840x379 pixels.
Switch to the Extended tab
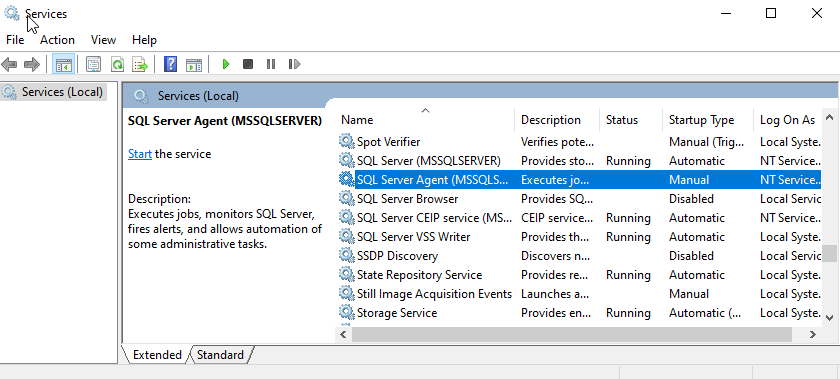coord(157,355)
